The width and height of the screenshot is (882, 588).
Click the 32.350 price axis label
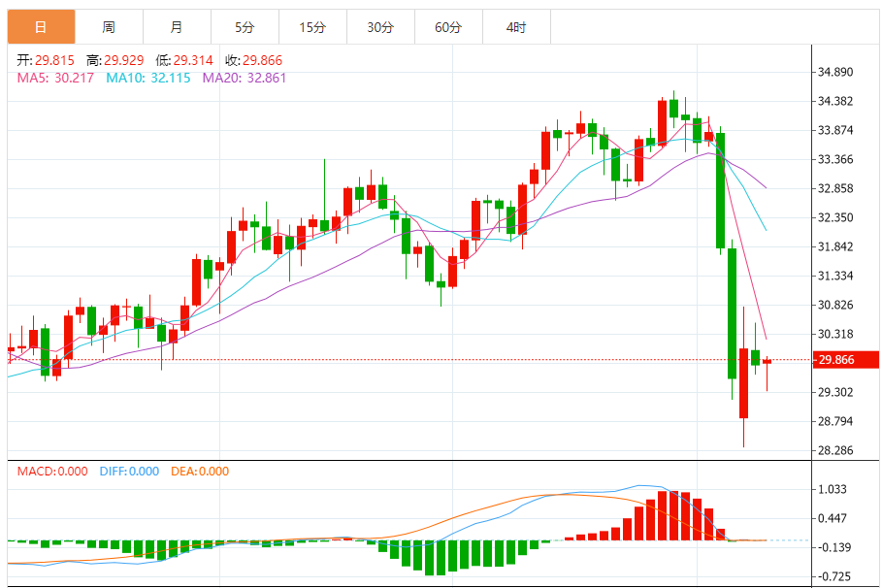835,217
